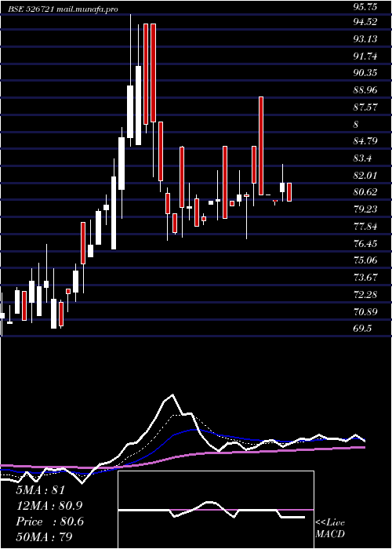Image resolution: width=392 pixels, height=549 pixels.
Task: Click the 73.67 price axis label
Action: tap(365, 278)
